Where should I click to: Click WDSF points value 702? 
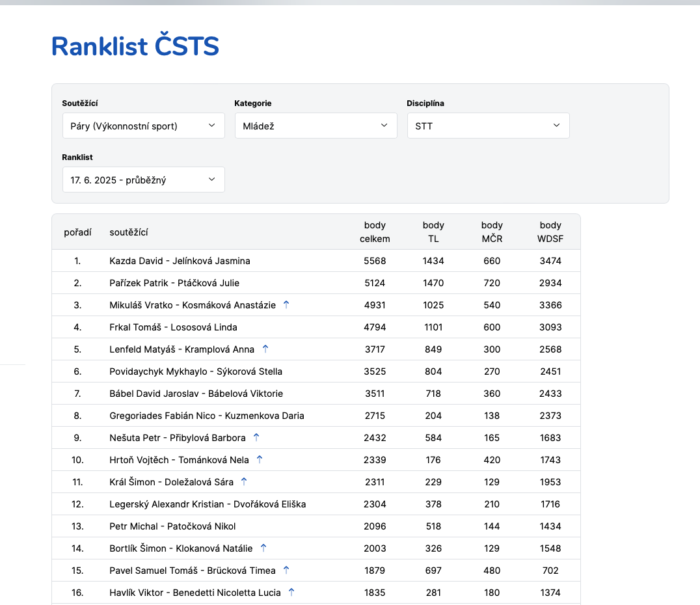coord(550,570)
